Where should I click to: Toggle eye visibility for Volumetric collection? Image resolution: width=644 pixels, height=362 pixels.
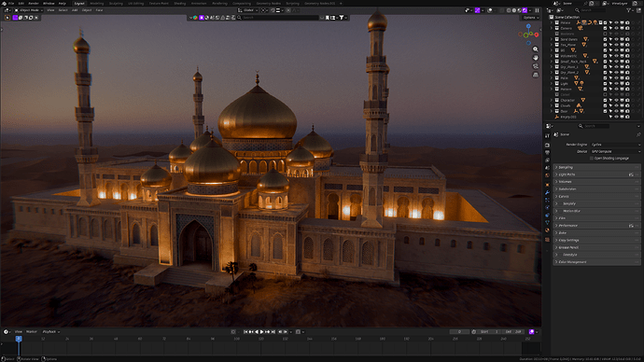[x=616, y=56]
